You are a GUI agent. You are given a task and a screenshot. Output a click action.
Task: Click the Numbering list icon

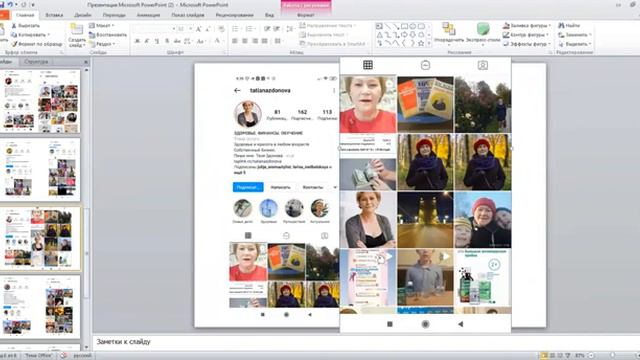[249, 29]
